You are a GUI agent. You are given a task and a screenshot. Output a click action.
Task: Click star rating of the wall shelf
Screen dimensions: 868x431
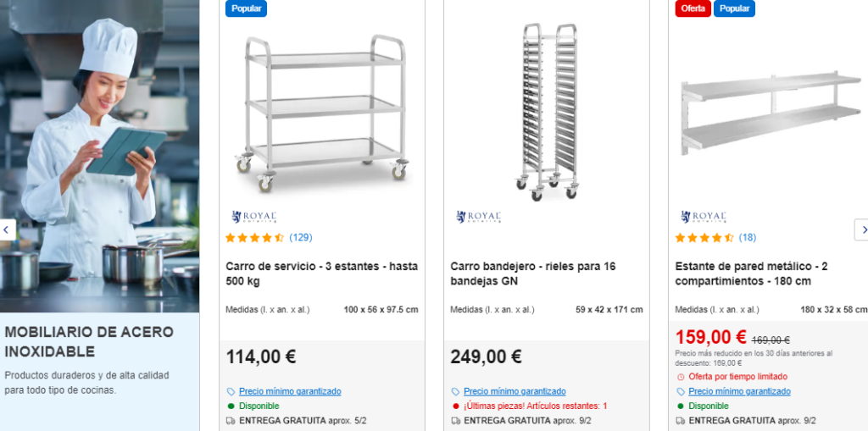coord(704,238)
